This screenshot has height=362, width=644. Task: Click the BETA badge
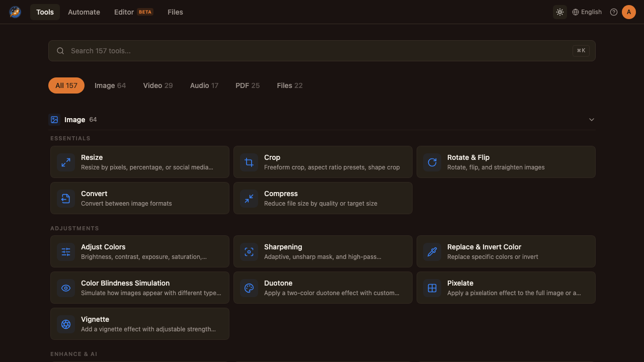pos(145,12)
